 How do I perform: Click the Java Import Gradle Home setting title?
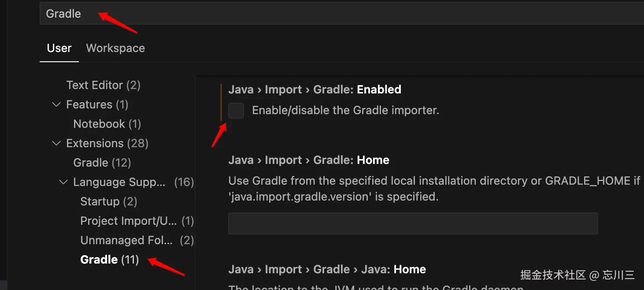pyautogui.click(x=308, y=160)
